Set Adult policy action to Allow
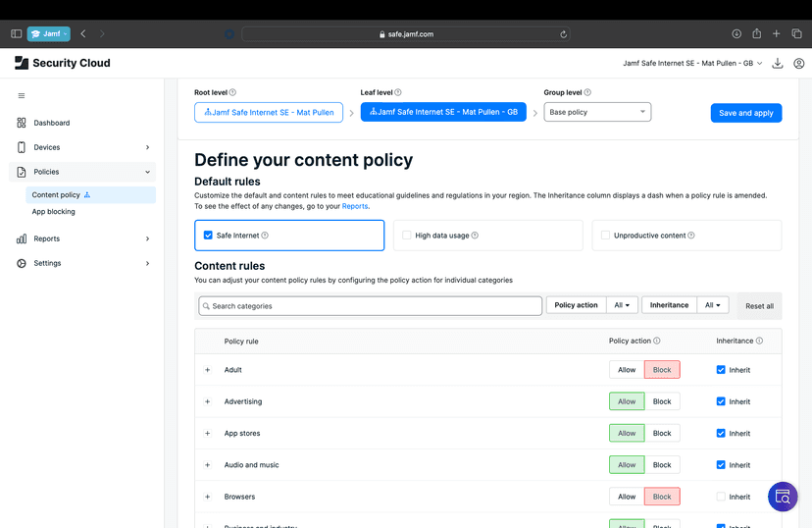The height and width of the screenshot is (528, 812). click(627, 369)
